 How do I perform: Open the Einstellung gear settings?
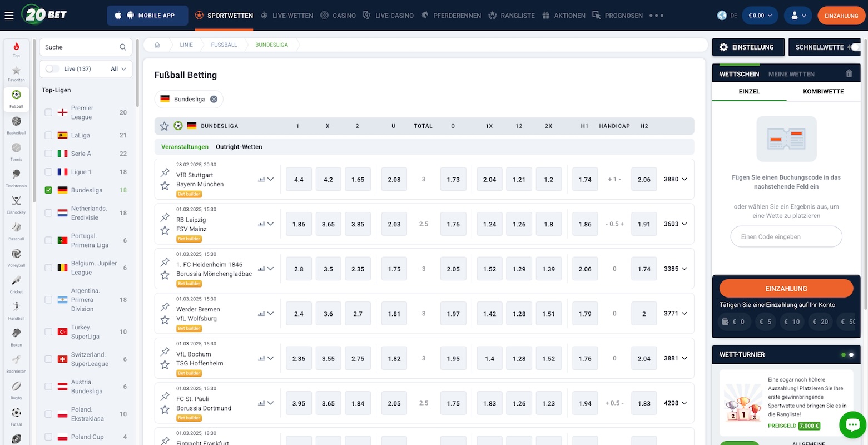click(x=748, y=47)
